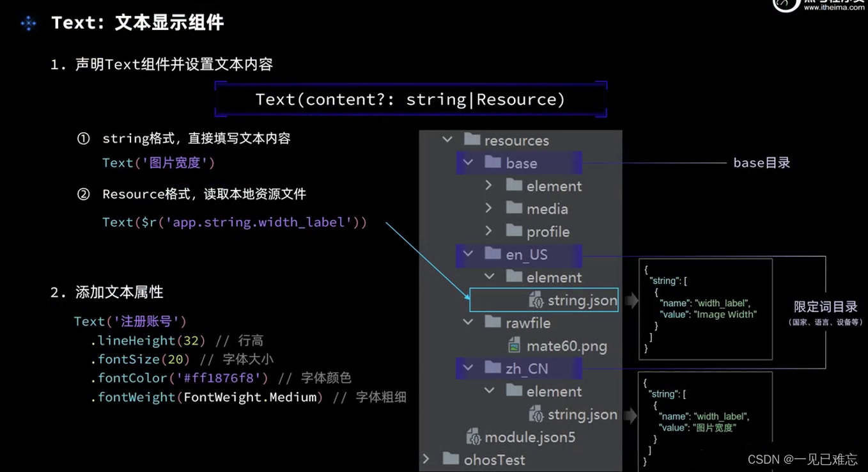Select the profile tree label
The width and height of the screenshot is (868, 472).
[548, 232]
